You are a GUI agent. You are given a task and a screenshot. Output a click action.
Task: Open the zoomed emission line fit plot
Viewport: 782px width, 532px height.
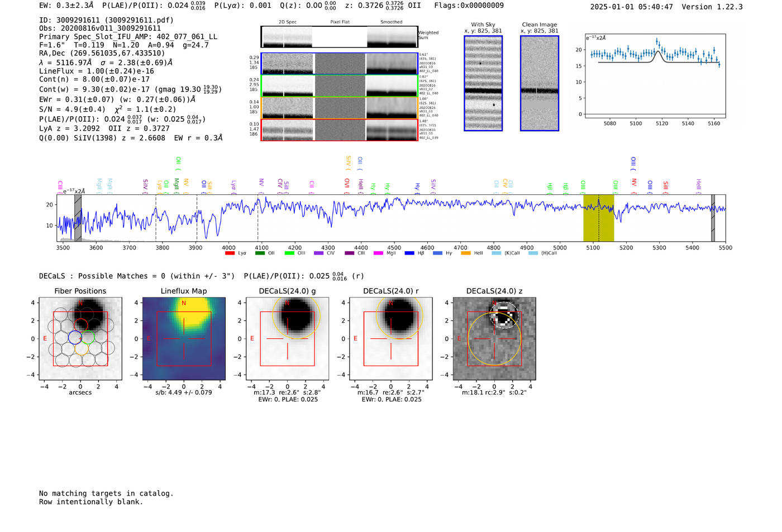coord(655,76)
